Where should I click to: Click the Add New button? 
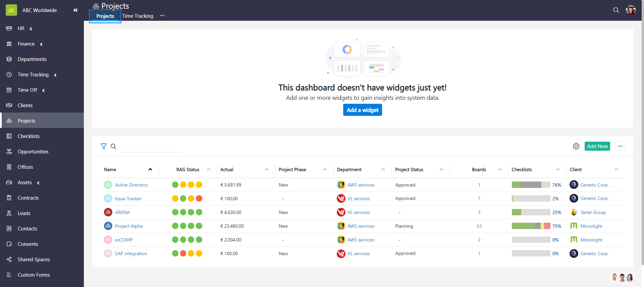click(597, 146)
